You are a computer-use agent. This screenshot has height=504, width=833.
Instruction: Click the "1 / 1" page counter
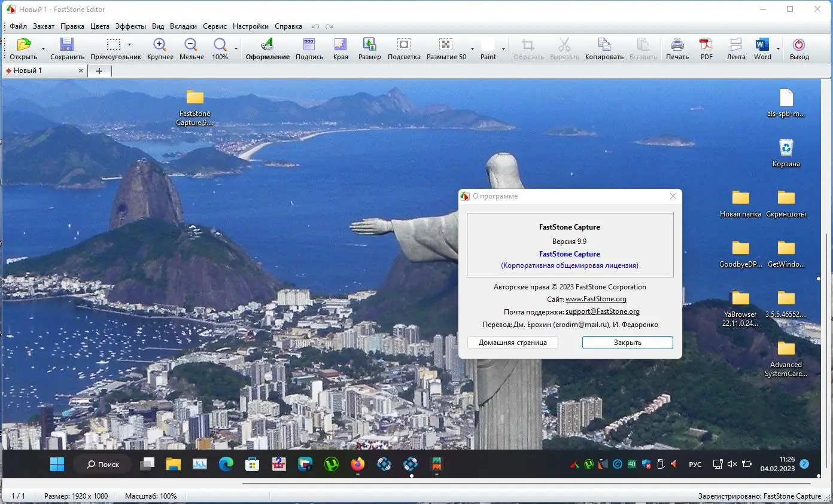click(19, 496)
